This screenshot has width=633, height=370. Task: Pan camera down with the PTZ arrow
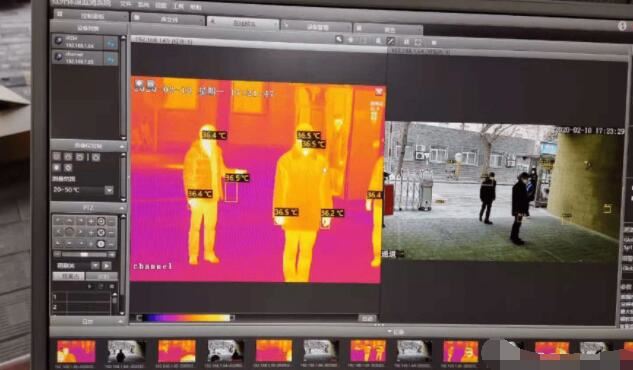click(69, 243)
